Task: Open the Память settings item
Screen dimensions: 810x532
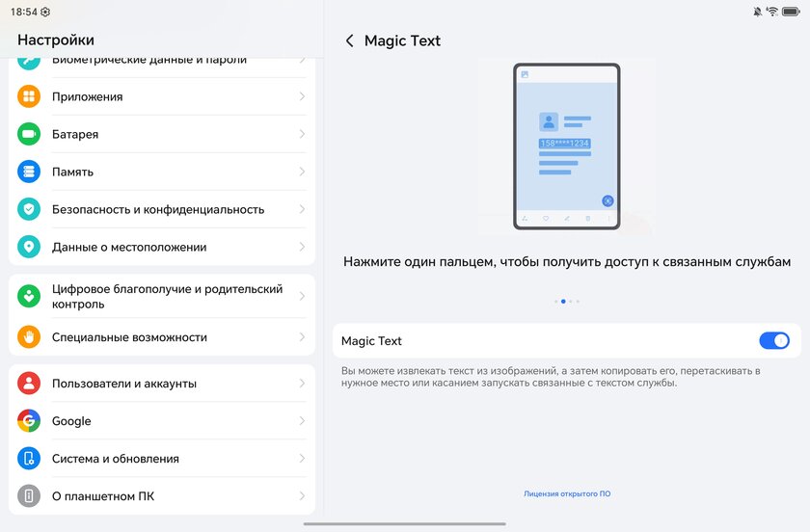Action: 162,172
